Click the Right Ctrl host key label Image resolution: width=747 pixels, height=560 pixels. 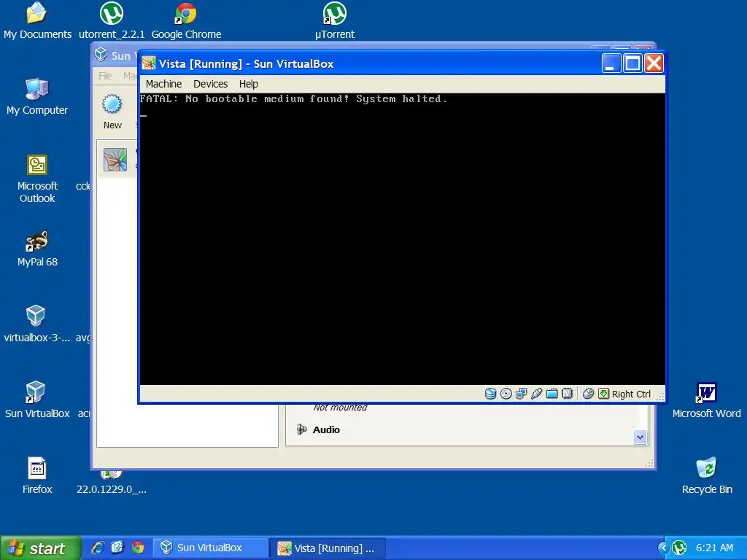(631, 394)
